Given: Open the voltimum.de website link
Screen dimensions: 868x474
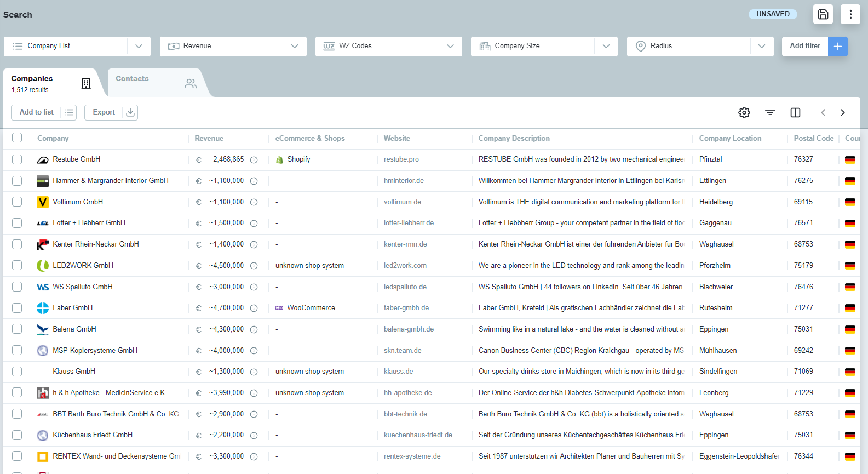Looking at the screenshot, I should [x=403, y=202].
